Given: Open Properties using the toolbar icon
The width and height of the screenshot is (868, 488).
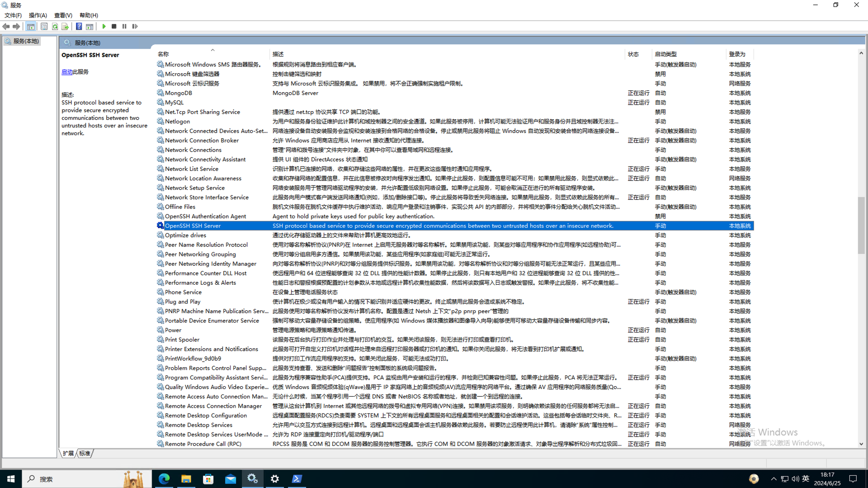Looking at the screenshot, I should [x=44, y=27].
